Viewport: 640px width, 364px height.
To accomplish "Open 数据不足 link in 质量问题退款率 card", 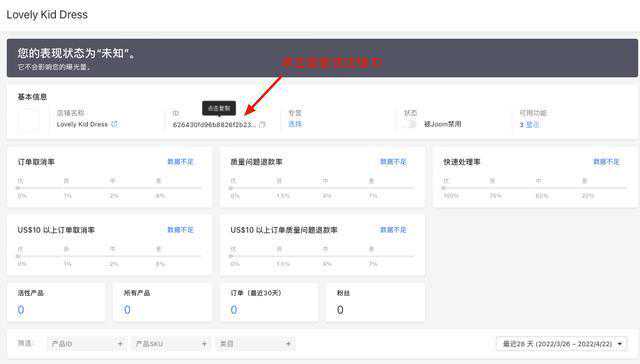I will click(393, 162).
